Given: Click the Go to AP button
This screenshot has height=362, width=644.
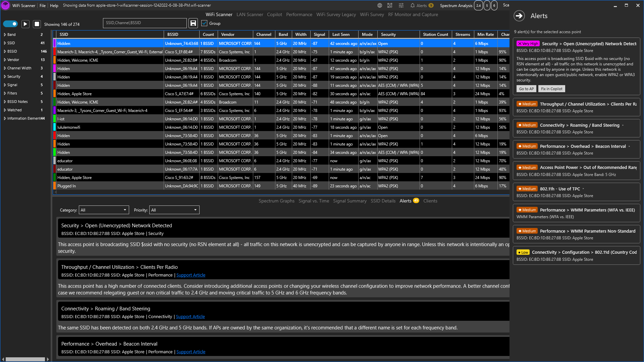Looking at the screenshot, I should pyautogui.click(x=526, y=89).
